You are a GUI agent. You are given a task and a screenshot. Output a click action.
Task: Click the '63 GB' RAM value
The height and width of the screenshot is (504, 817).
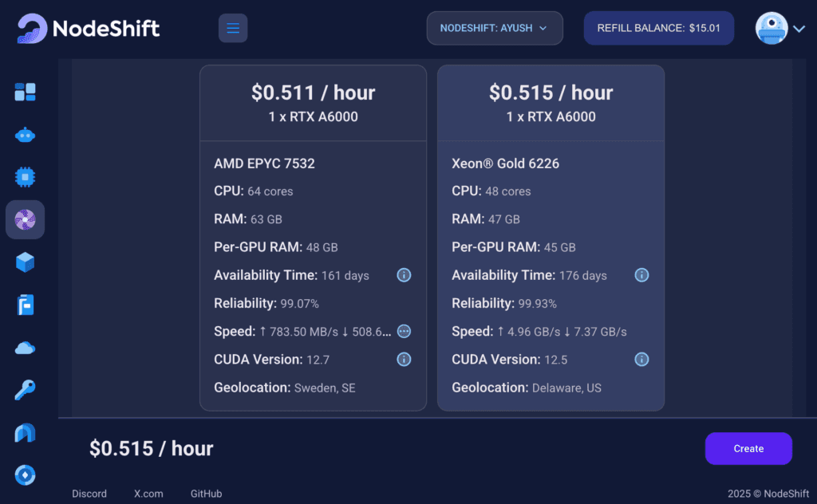(x=266, y=219)
